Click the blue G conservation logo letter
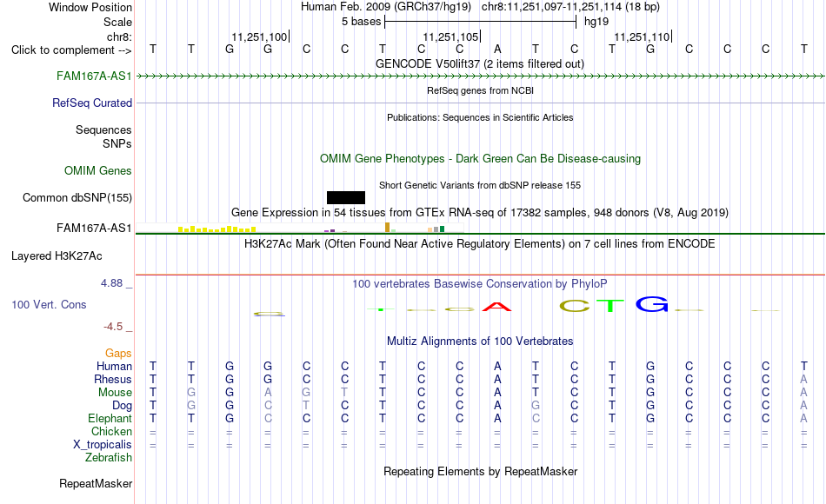This screenshot has width=826, height=504. [651, 304]
